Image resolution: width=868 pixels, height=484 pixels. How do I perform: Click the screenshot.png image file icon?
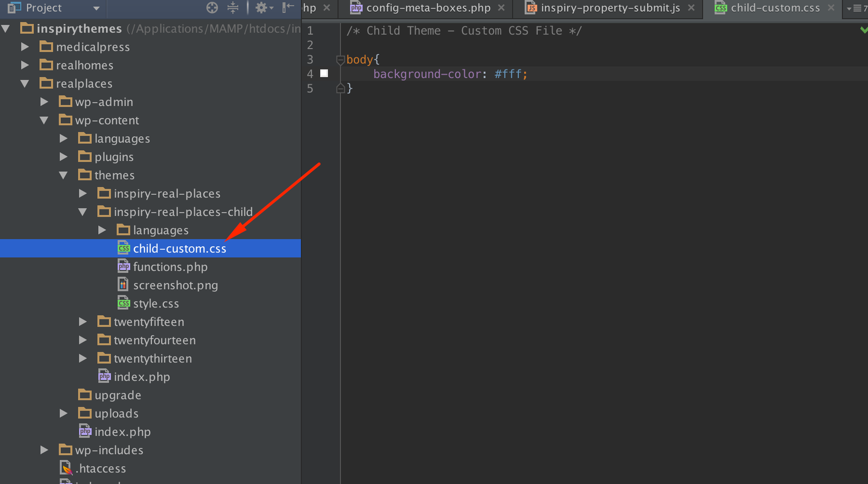(124, 285)
